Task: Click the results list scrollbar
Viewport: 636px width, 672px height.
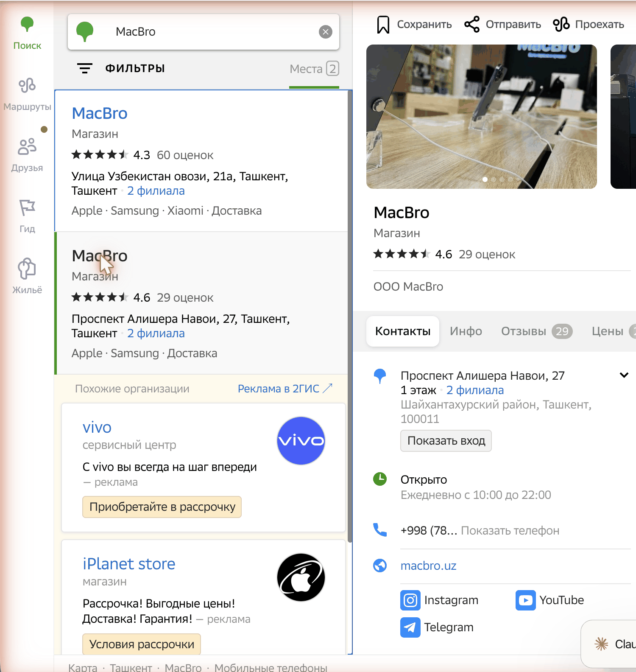Action: point(350,316)
